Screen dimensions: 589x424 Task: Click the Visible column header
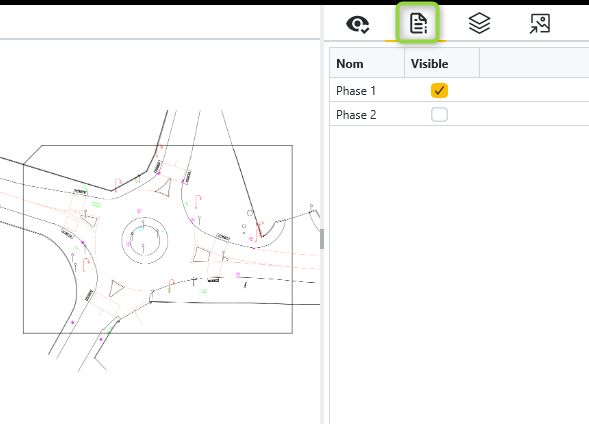442,63
